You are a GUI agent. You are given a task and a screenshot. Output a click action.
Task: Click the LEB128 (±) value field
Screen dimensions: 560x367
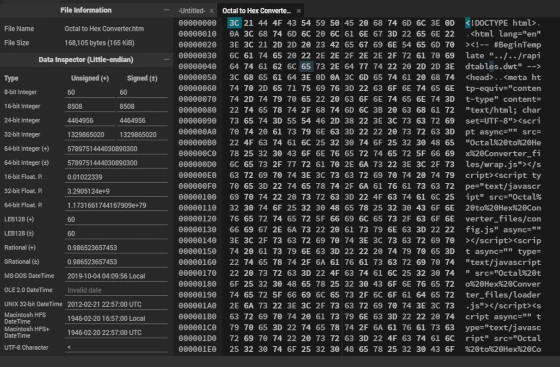(x=116, y=233)
